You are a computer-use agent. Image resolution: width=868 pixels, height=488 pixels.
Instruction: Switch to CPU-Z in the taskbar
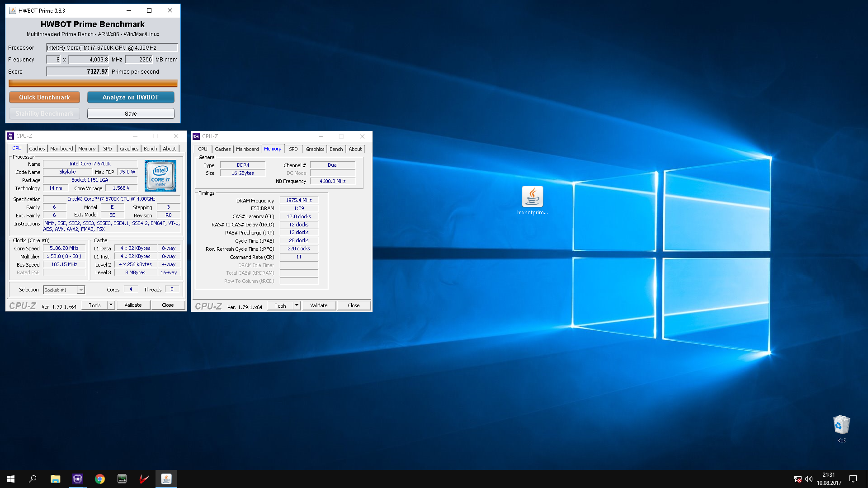coord(78,479)
